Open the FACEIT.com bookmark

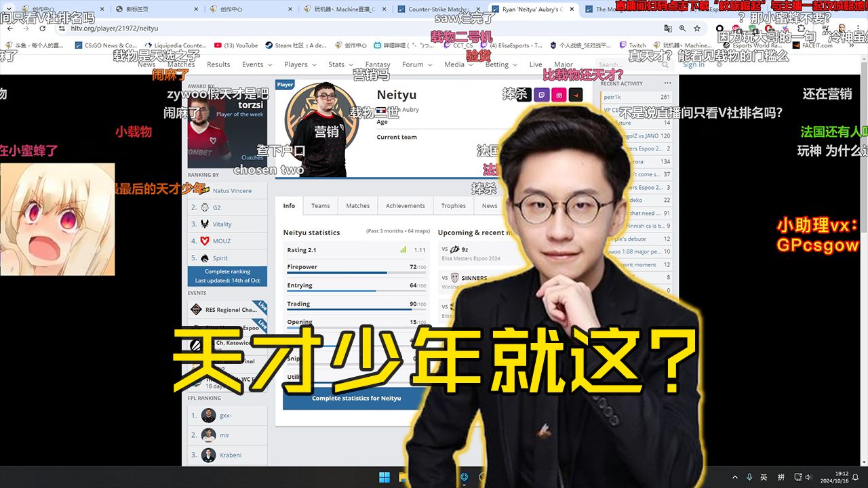pos(812,45)
